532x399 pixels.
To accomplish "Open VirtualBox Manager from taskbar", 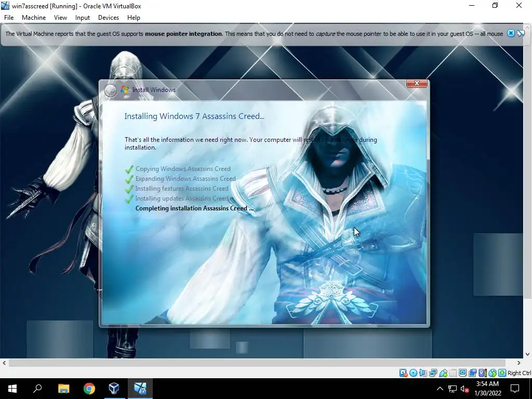I will 114,389.
